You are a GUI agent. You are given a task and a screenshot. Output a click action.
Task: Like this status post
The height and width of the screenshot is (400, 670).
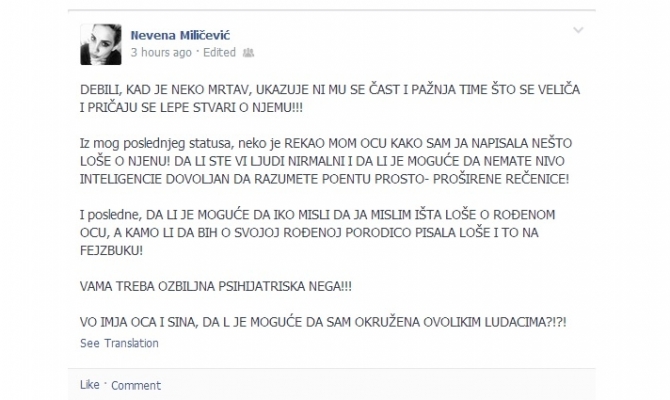pyautogui.click(x=90, y=385)
